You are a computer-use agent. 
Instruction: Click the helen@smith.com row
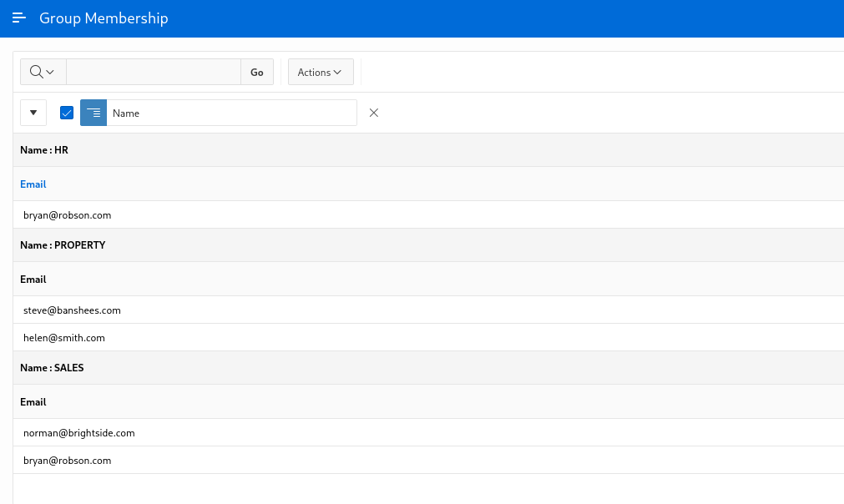point(64,338)
